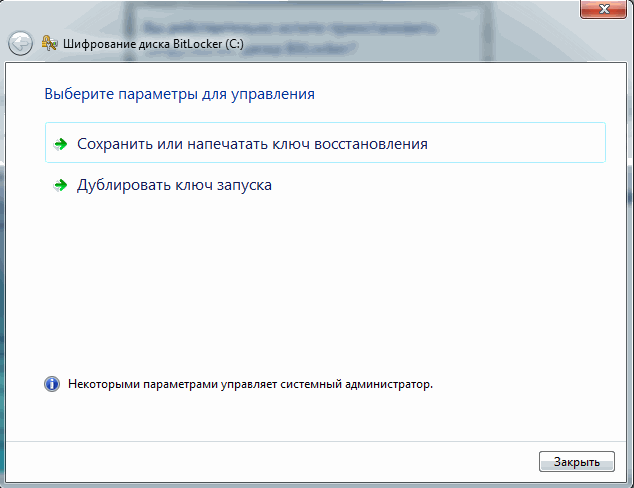Click the Шифрование диска BitLocker (C:) title text
The height and width of the screenshot is (488, 634).
(150, 44)
